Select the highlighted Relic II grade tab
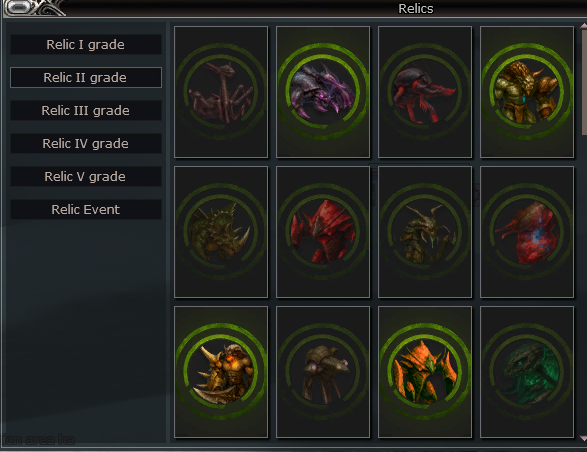Image resolution: width=587 pixels, height=452 pixels. [x=86, y=78]
